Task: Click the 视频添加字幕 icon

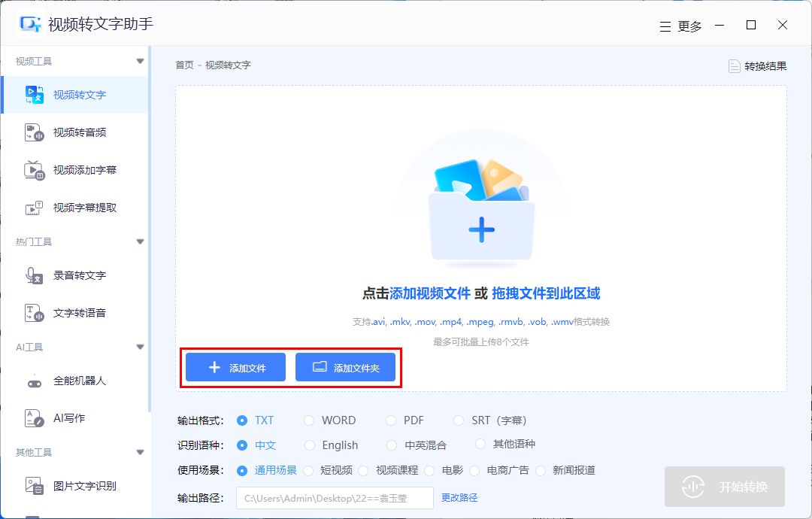Action: [x=34, y=170]
